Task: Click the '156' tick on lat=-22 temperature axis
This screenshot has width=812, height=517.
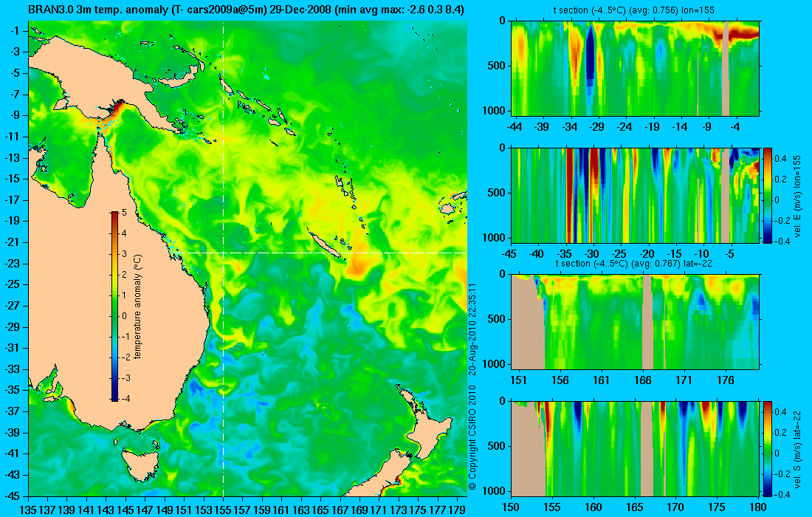Action: [560, 380]
